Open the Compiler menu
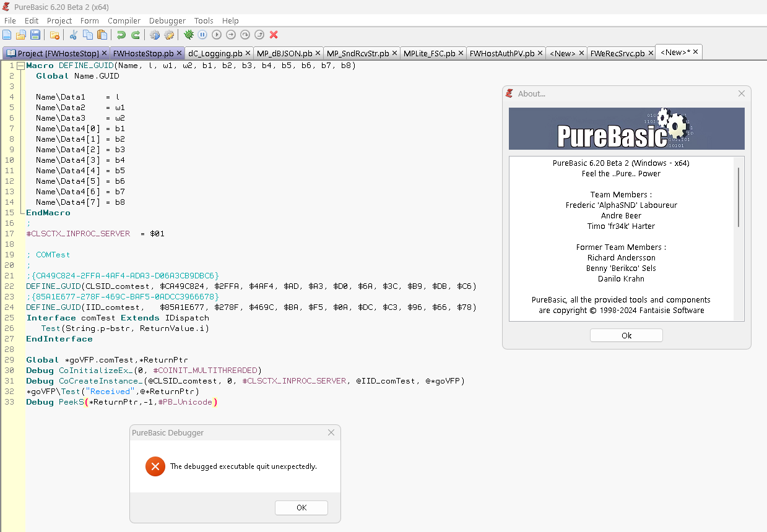Screen dimensions: 767x532 (x=124, y=20)
